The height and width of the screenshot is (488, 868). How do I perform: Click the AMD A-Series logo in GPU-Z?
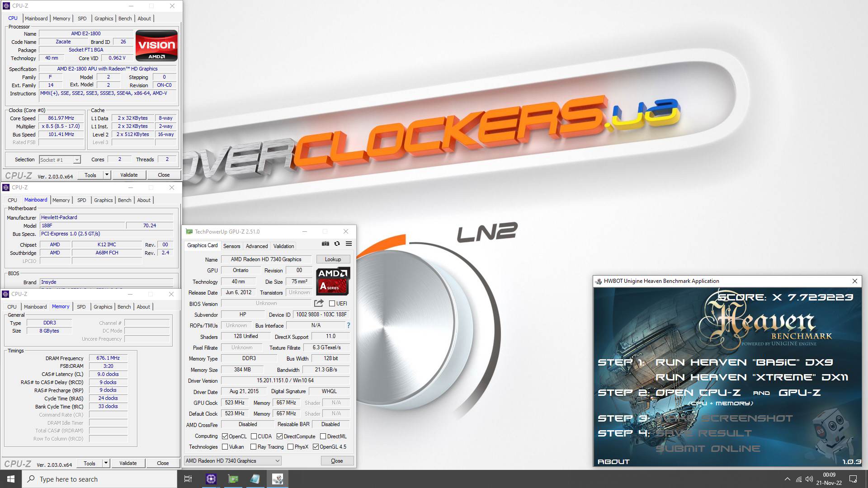click(333, 281)
